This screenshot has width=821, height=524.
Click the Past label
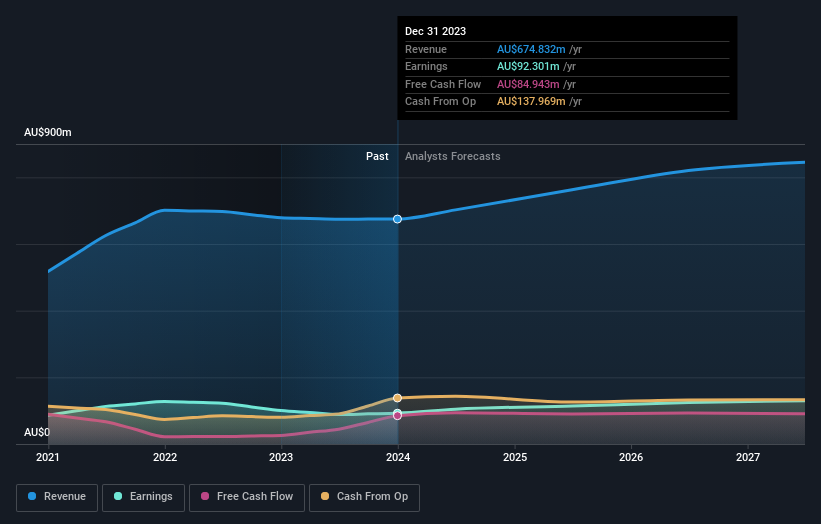(x=377, y=156)
